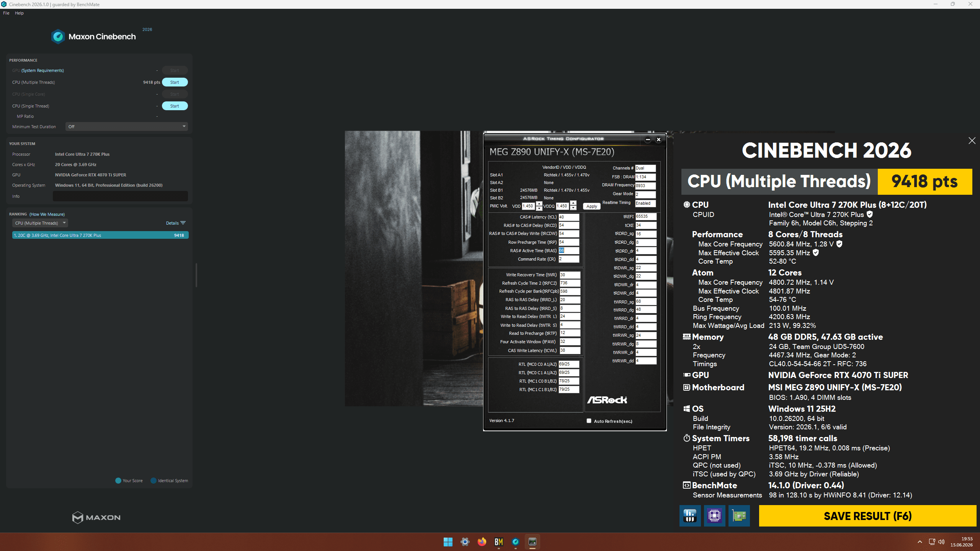
Task: Open the System Requirements link
Action: [42, 70]
